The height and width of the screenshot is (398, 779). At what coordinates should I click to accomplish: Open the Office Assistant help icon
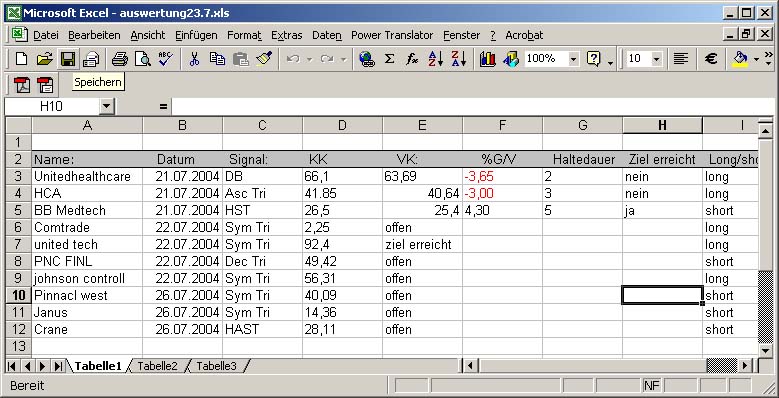[593, 59]
